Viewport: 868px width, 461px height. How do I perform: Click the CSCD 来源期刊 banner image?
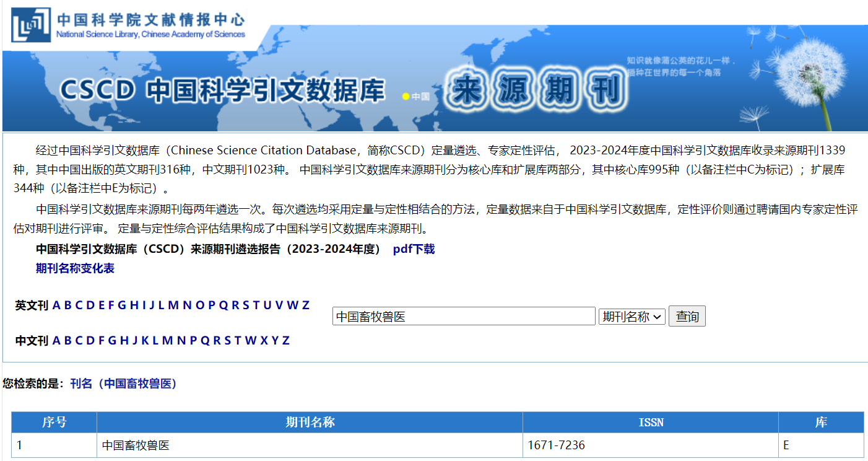(x=435, y=78)
